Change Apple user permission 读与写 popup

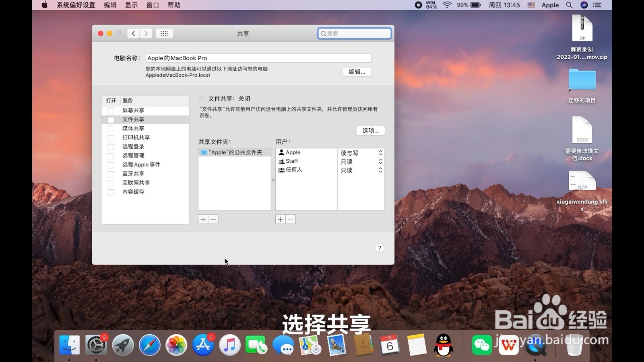361,153
